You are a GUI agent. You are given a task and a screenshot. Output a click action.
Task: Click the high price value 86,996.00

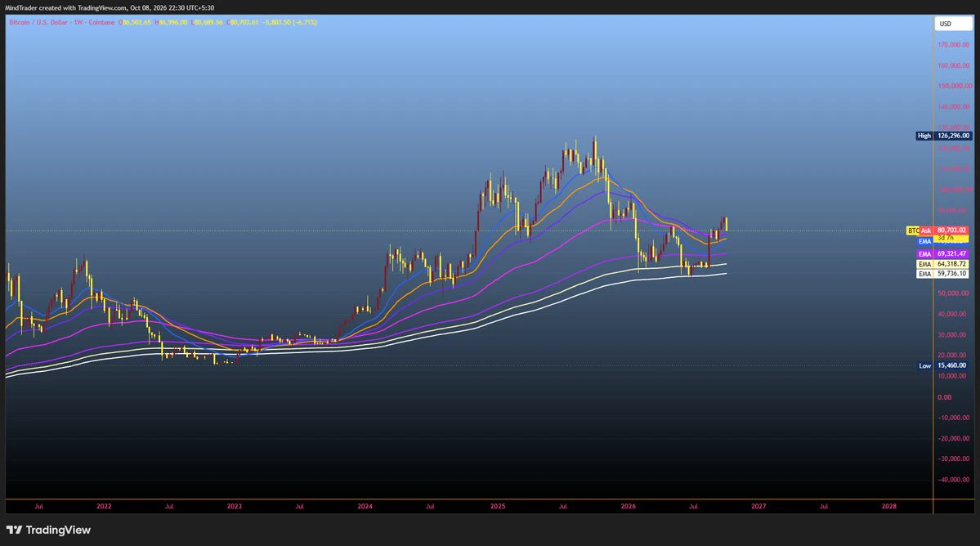click(173, 23)
